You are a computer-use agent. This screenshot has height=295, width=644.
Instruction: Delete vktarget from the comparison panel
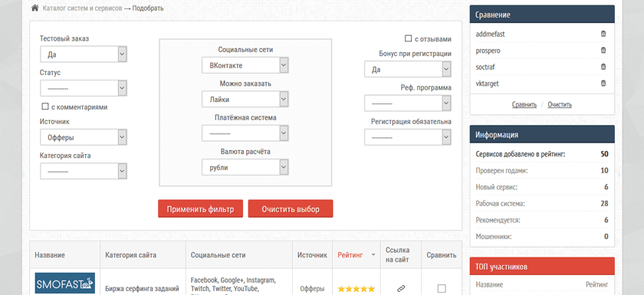tap(603, 84)
